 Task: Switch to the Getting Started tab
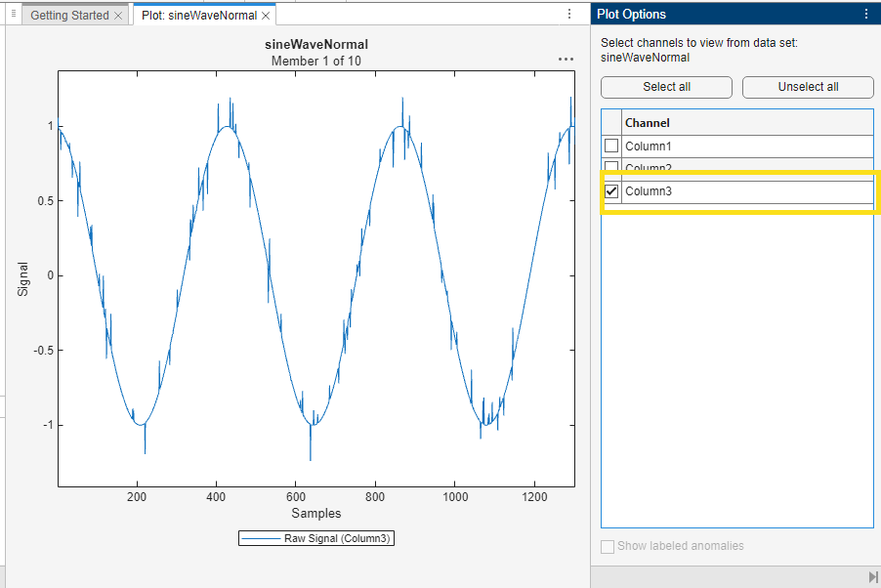click(69, 16)
